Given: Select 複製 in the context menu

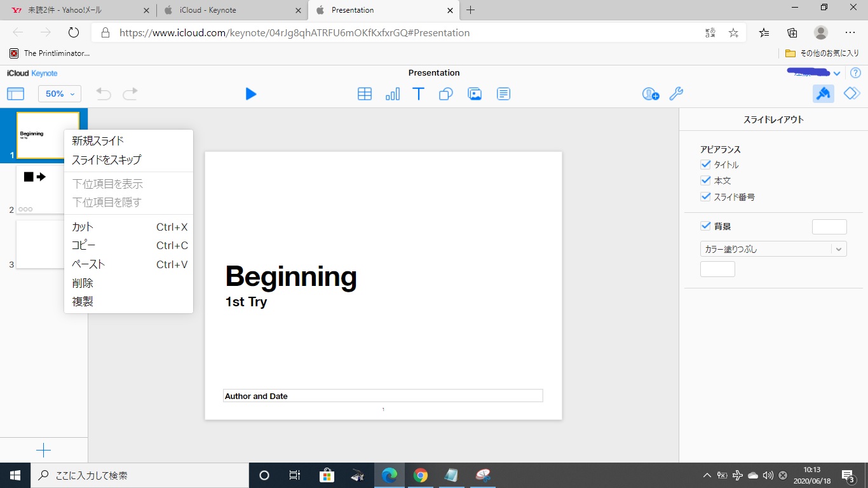Looking at the screenshot, I should pyautogui.click(x=83, y=302).
